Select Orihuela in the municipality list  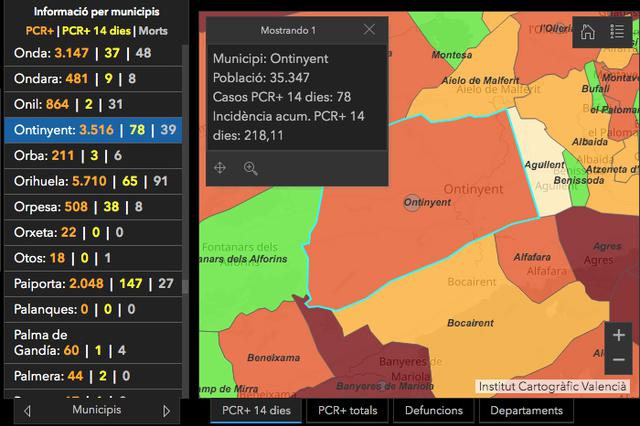pos(92,182)
